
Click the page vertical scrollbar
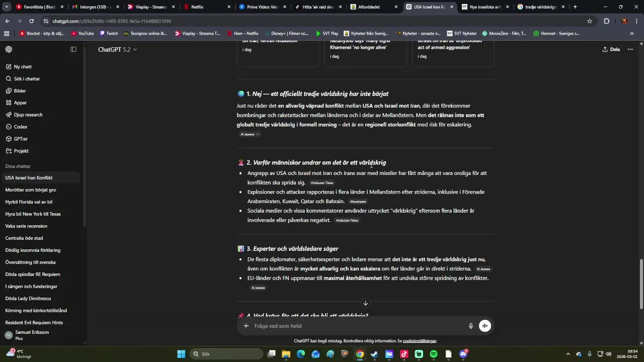[x=640, y=284]
